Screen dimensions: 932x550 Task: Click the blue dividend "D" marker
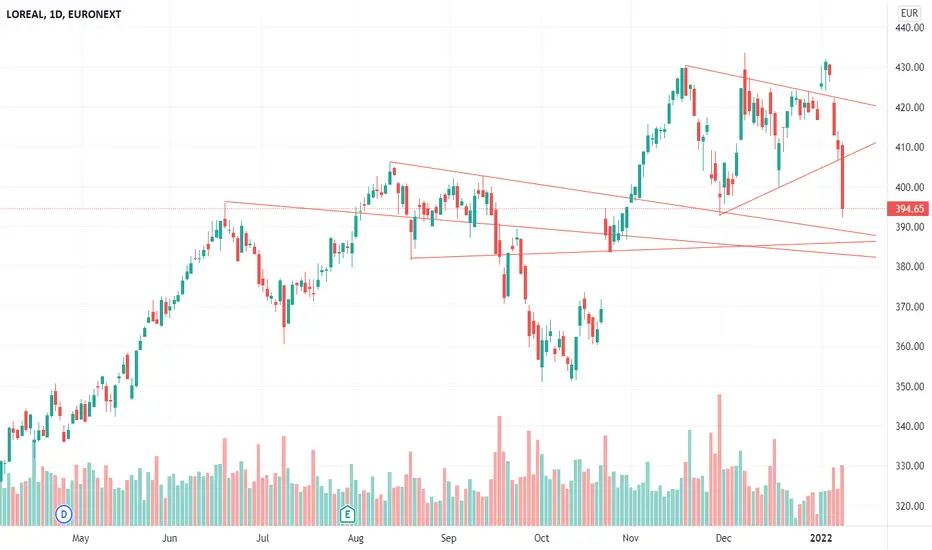pyautogui.click(x=64, y=514)
